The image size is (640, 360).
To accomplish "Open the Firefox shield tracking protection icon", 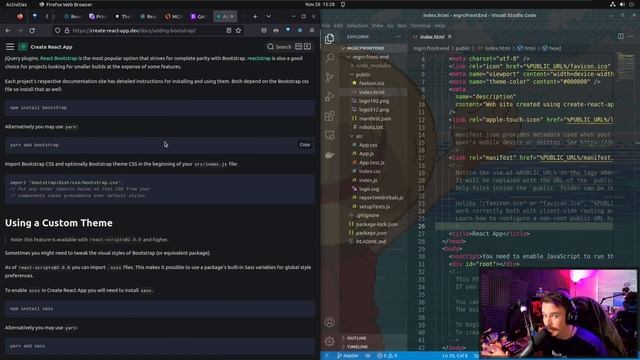I will (x=57, y=30).
